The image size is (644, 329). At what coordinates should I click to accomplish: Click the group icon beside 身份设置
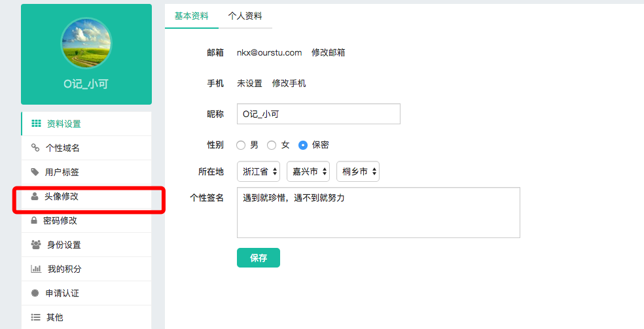36,245
